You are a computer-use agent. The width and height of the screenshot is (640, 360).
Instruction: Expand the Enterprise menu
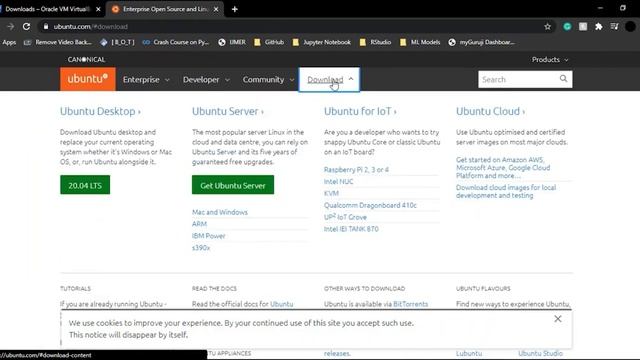[146, 80]
